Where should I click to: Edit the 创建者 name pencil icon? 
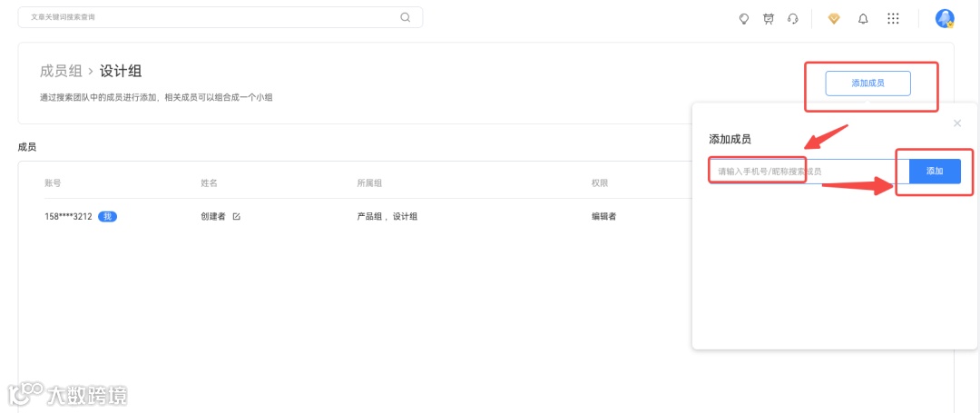(236, 217)
